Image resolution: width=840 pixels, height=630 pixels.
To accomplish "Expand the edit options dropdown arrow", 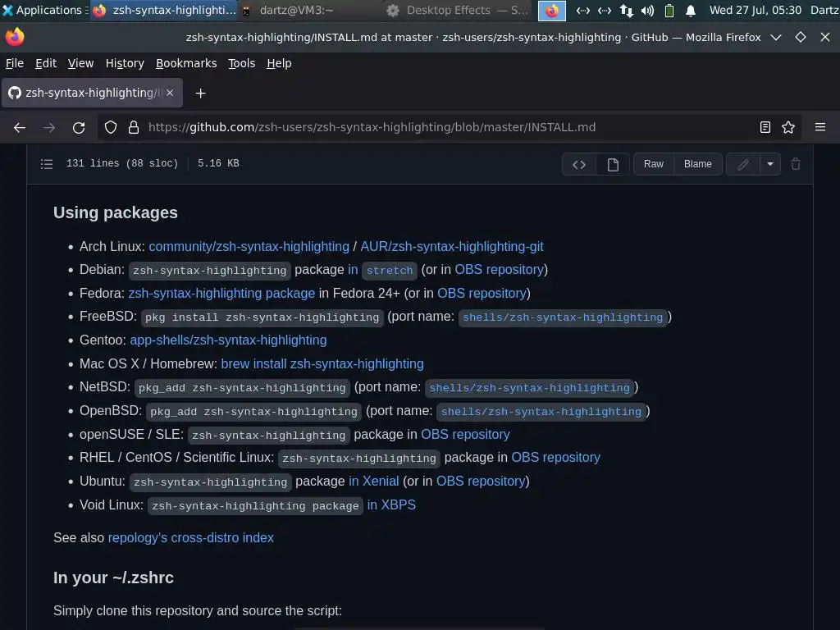I will 770,164.
